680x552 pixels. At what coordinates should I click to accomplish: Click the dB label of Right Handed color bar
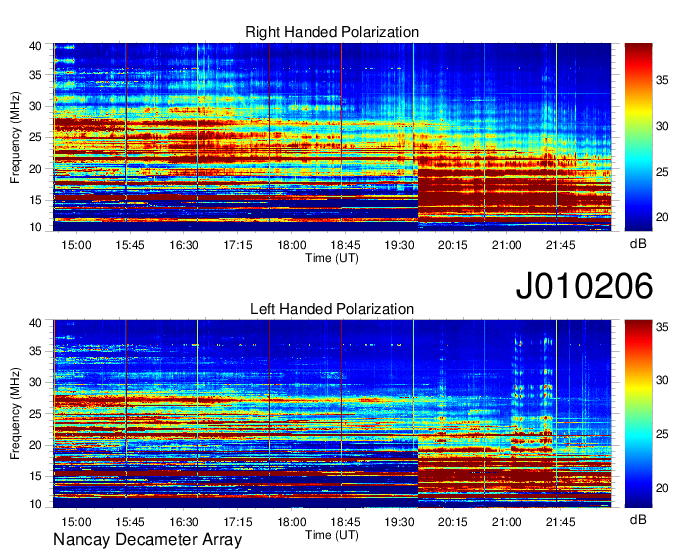tap(638, 244)
